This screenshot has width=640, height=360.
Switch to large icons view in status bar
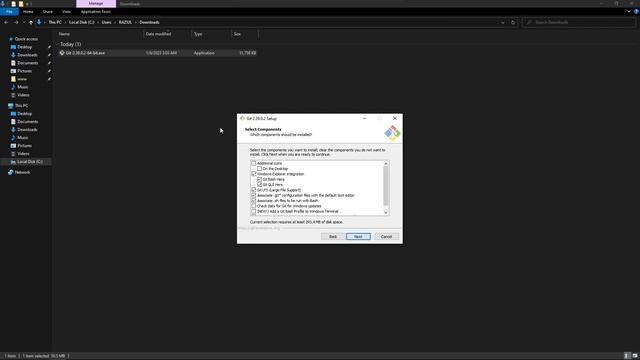tap(635, 356)
